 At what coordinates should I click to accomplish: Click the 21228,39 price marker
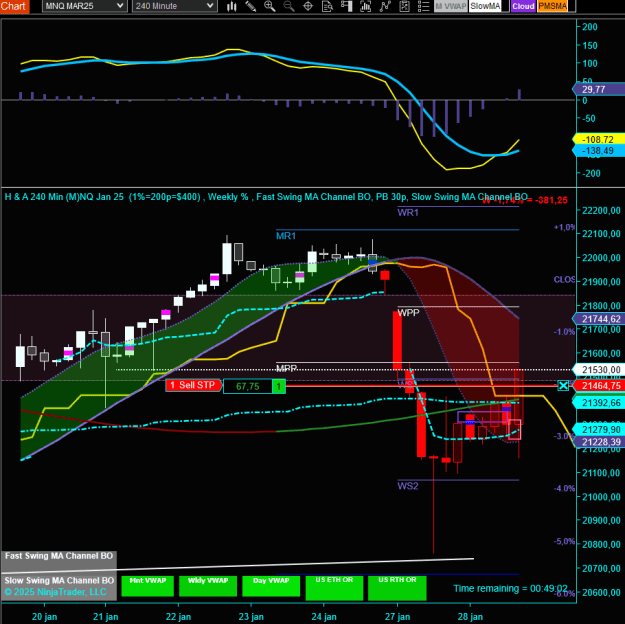click(x=599, y=442)
